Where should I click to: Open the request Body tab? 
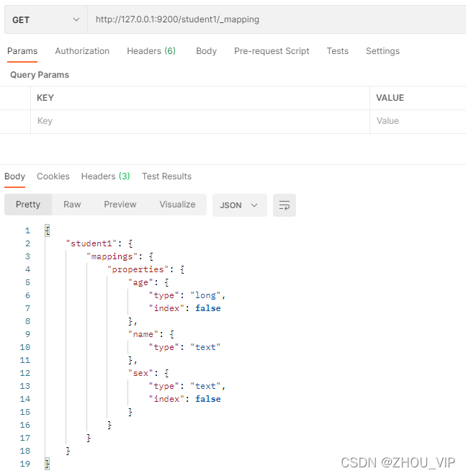(x=207, y=51)
